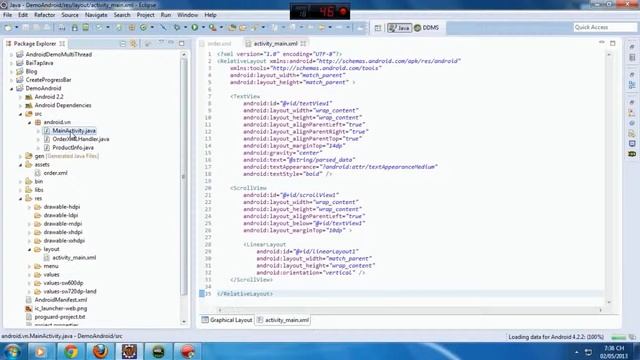Open Firefox from the taskbar
This screenshot has height=360, width=640.
[100, 351]
